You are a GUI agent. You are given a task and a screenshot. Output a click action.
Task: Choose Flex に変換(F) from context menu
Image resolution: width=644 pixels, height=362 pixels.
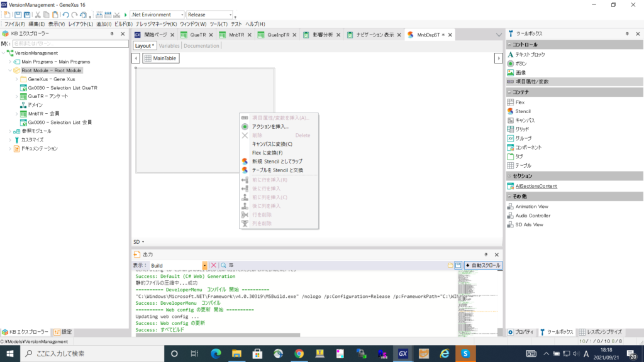pos(279,153)
